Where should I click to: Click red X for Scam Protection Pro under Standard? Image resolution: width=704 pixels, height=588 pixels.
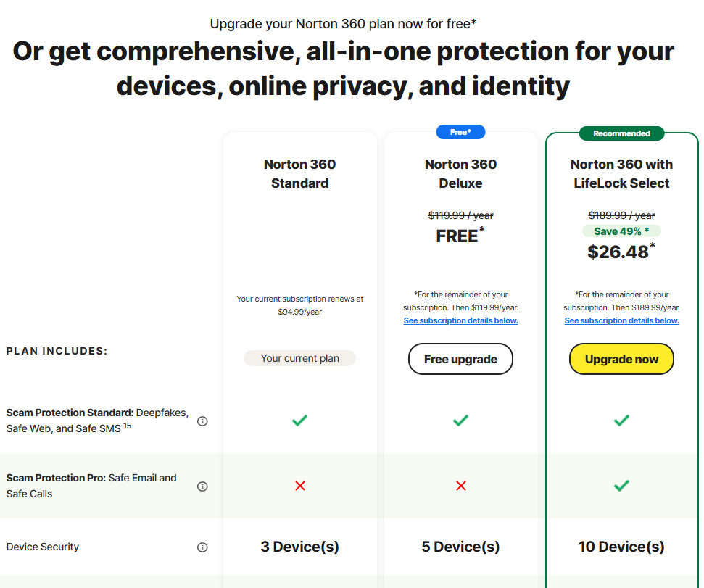pyautogui.click(x=300, y=486)
